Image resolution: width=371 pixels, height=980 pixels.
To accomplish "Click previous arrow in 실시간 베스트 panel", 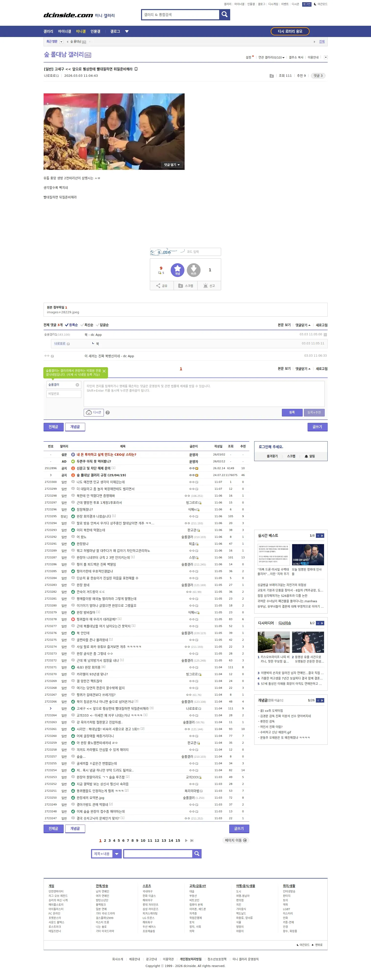I will 318,536.
